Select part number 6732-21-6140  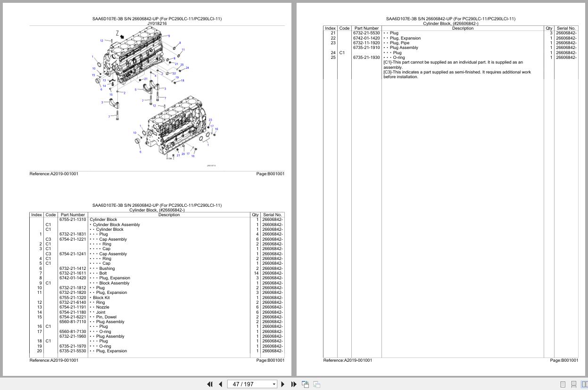73,302
